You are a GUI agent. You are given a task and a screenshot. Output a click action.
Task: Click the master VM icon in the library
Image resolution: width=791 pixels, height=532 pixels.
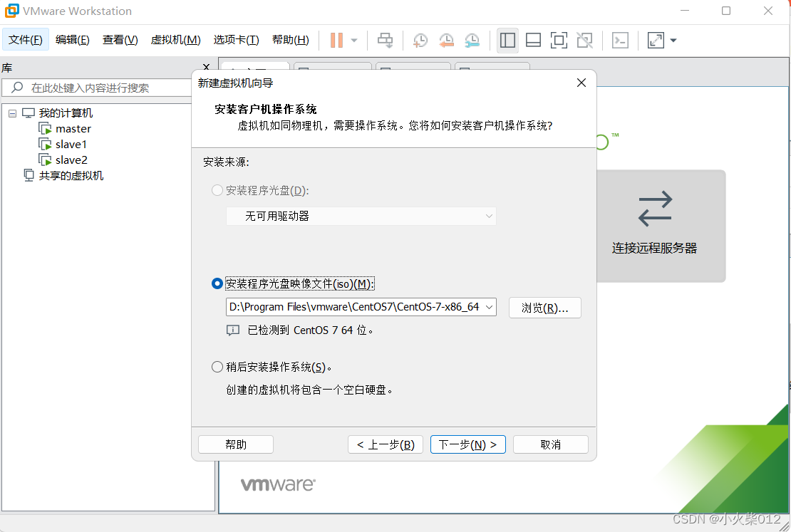pos(46,129)
